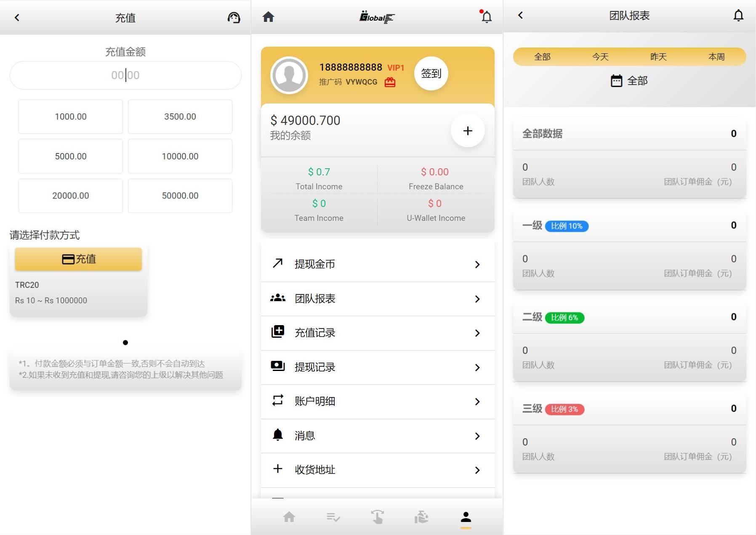The height and width of the screenshot is (535, 756).
Task: Open the orders list icon in bottom bar
Action: (333, 517)
